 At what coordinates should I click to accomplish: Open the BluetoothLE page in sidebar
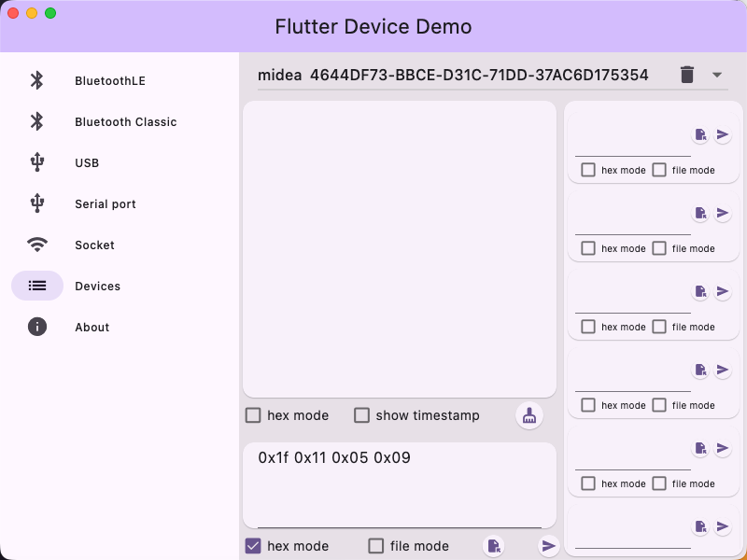pyautogui.click(x=110, y=81)
